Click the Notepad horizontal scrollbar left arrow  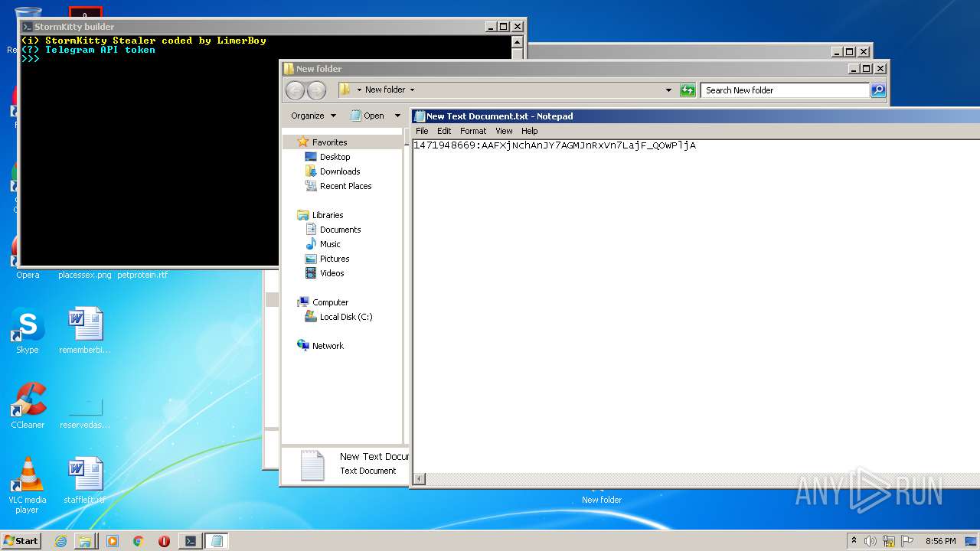(419, 480)
